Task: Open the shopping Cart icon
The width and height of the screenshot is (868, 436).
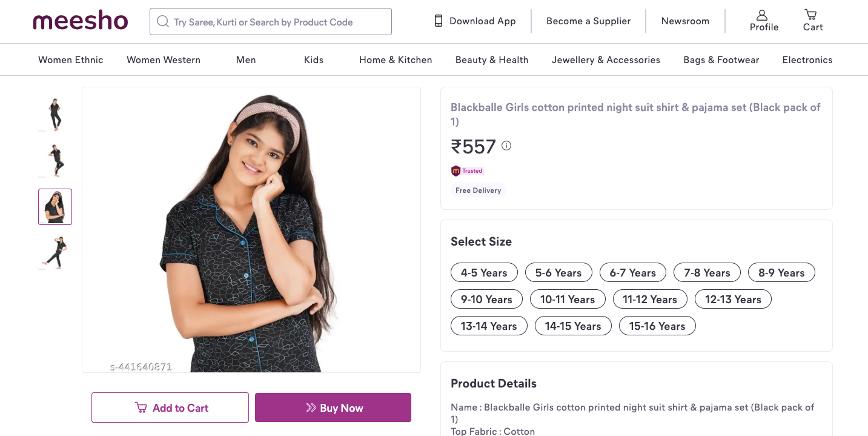Action: coord(810,15)
